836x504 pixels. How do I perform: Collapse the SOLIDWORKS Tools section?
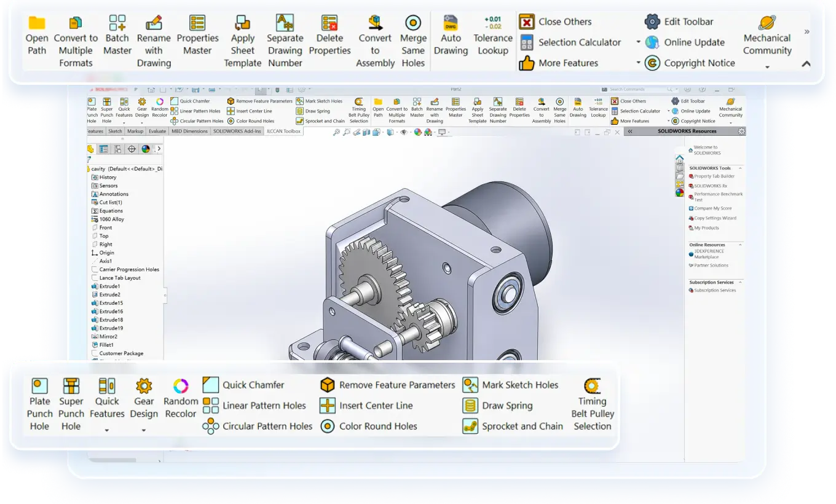pos(740,168)
